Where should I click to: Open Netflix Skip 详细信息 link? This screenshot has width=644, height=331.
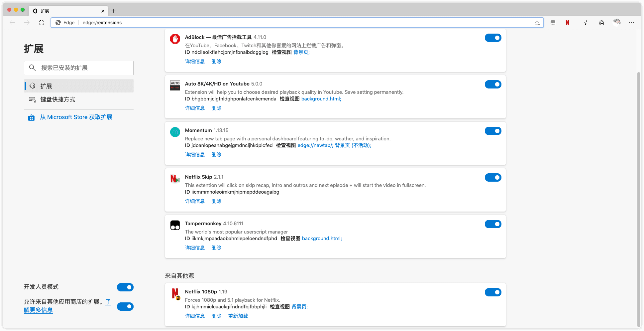pos(195,201)
